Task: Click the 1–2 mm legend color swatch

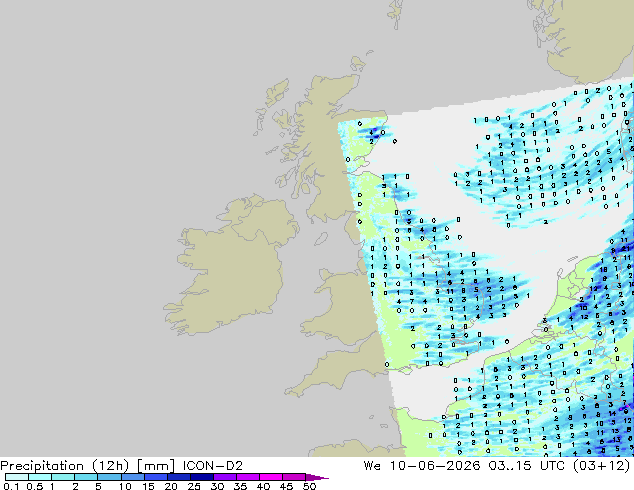Action: [x=63, y=477]
